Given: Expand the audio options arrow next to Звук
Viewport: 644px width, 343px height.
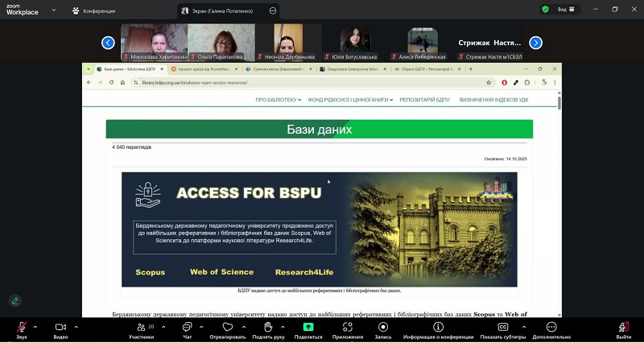Looking at the screenshot, I should coord(37,326).
